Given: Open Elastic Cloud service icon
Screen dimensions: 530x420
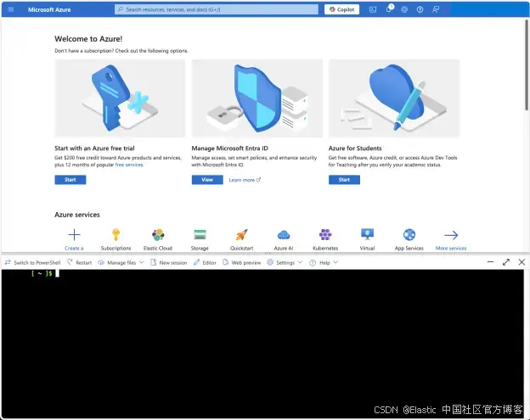Looking at the screenshot, I should click(x=158, y=235).
